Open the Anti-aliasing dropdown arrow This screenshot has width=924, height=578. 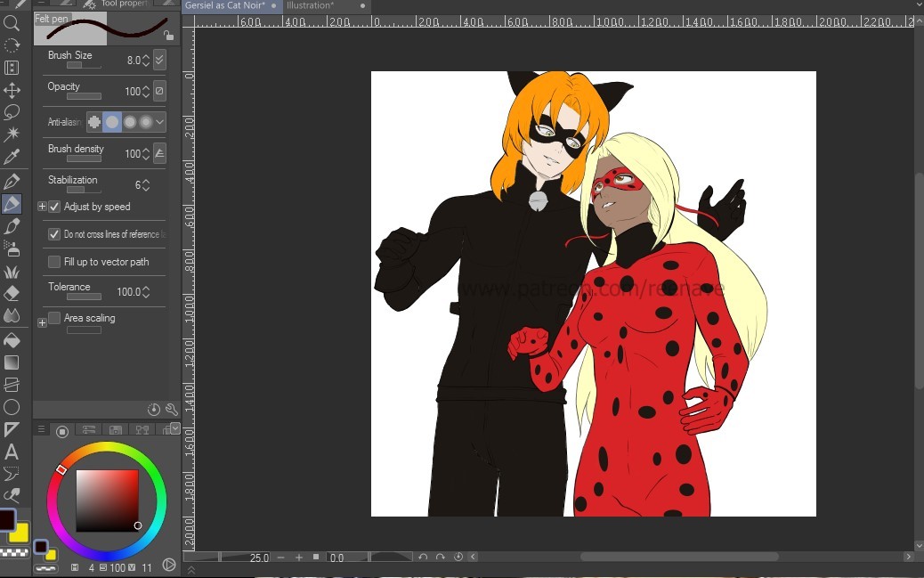(x=159, y=122)
